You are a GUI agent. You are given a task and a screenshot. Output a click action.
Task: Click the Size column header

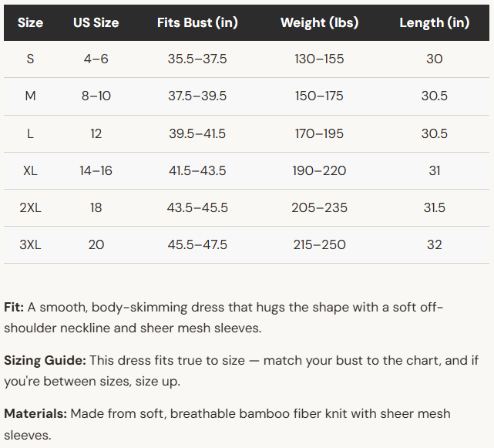point(30,22)
